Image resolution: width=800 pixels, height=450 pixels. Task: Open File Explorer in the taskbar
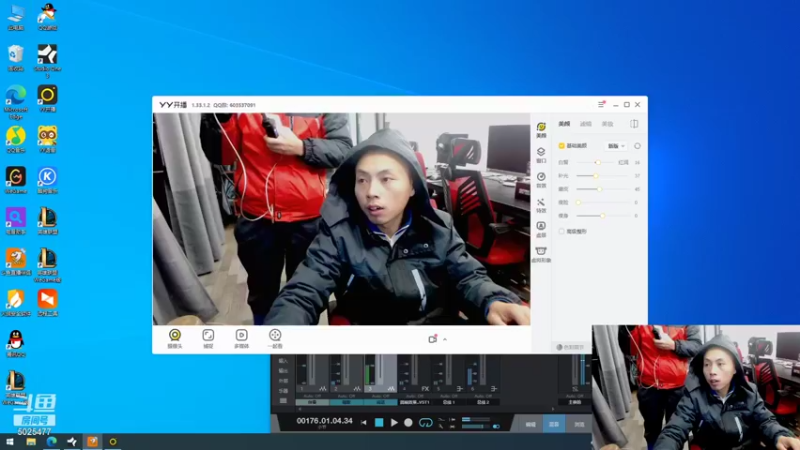pos(31,442)
